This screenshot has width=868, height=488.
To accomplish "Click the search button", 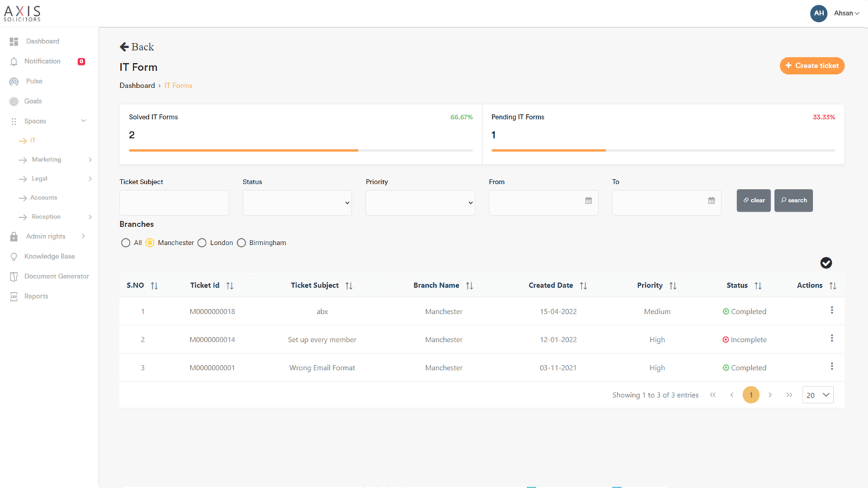I will click(793, 200).
